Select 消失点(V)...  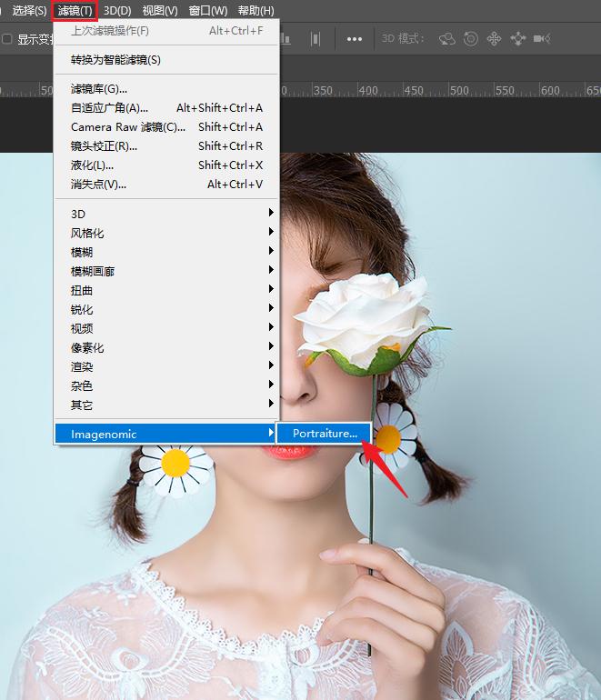click(166, 185)
